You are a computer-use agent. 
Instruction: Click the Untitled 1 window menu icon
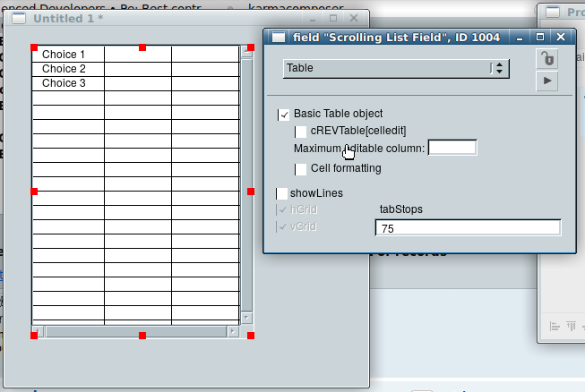[19, 18]
